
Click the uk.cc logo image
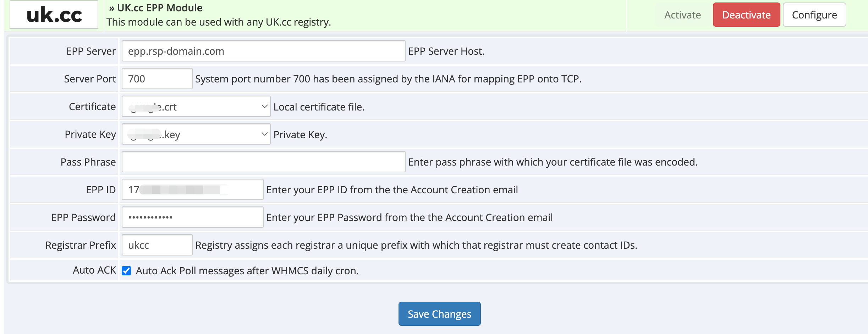pyautogui.click(x=54, y=15)
